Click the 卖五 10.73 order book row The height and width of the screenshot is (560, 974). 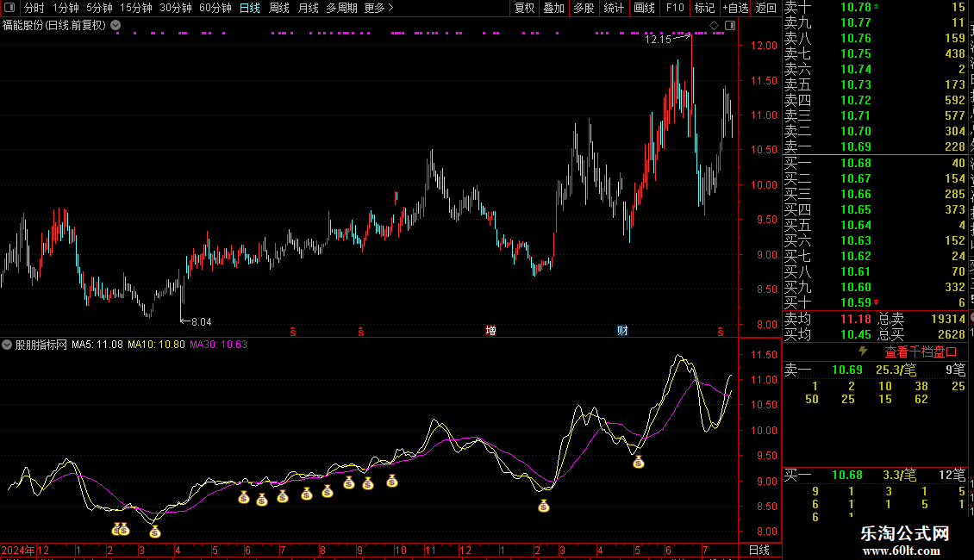point(875,84)
